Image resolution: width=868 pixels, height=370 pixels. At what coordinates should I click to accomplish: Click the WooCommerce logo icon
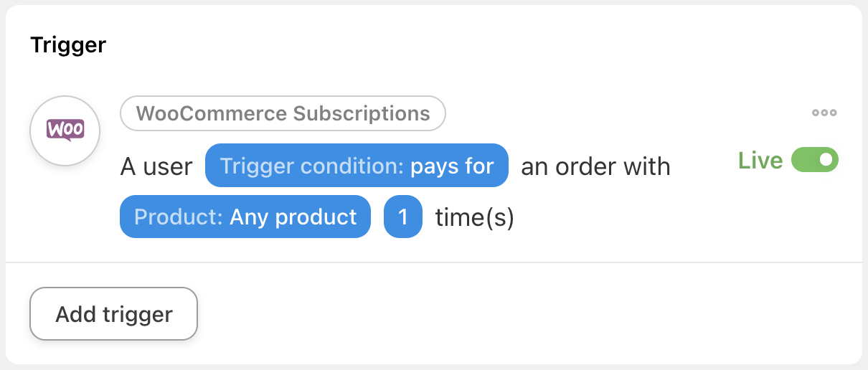65,130
